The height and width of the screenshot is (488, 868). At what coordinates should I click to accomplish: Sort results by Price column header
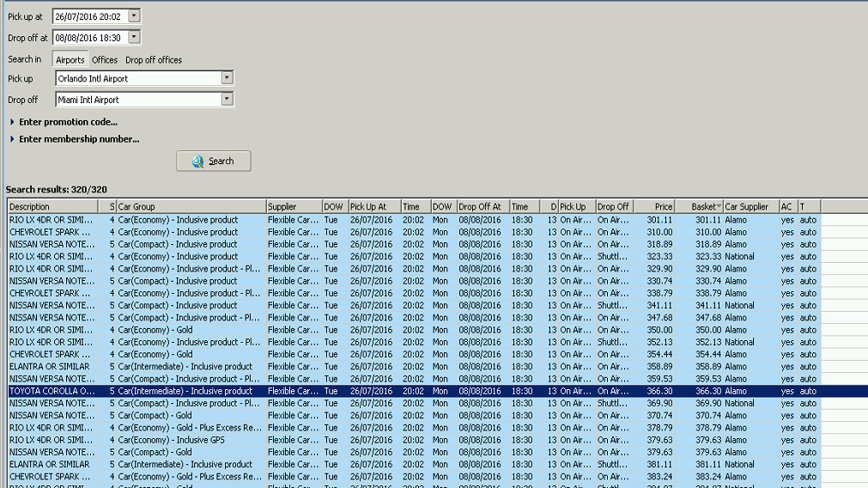pos(662,207)
